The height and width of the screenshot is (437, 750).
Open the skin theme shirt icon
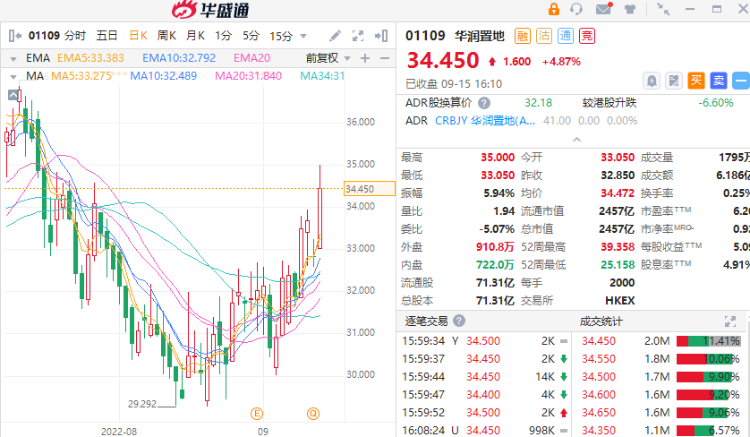tap(630, 9)
